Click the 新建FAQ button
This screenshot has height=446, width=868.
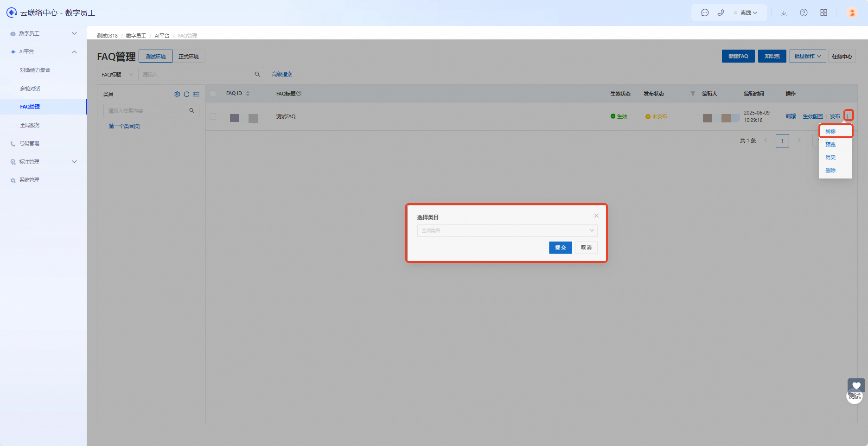coord(738,56)
